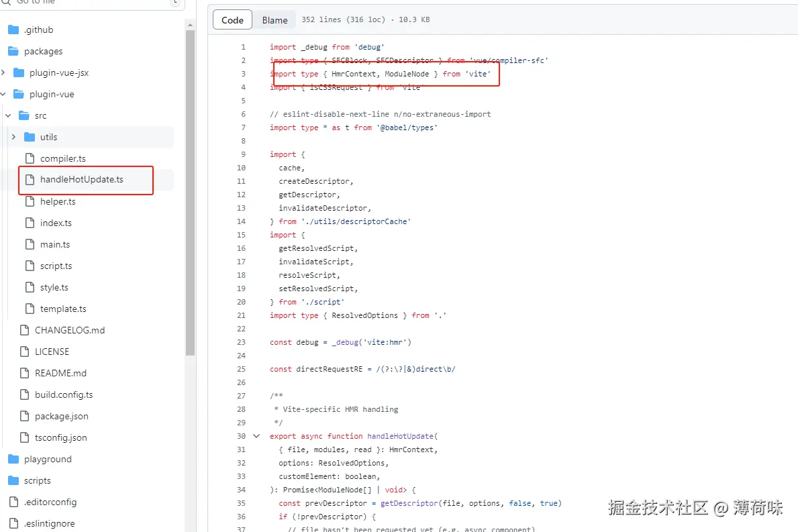Viewport: 798px width, 532px height.
Task: Collapse the handleHotUpdate function at line 30
Action: click(256, 436)
